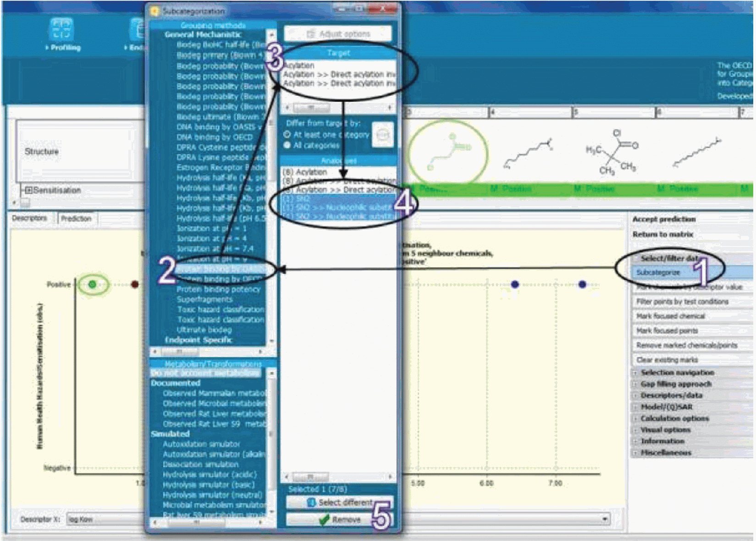756x541 pixels.
Task: Click the Adjust options button
Action: tap(338, 34)
